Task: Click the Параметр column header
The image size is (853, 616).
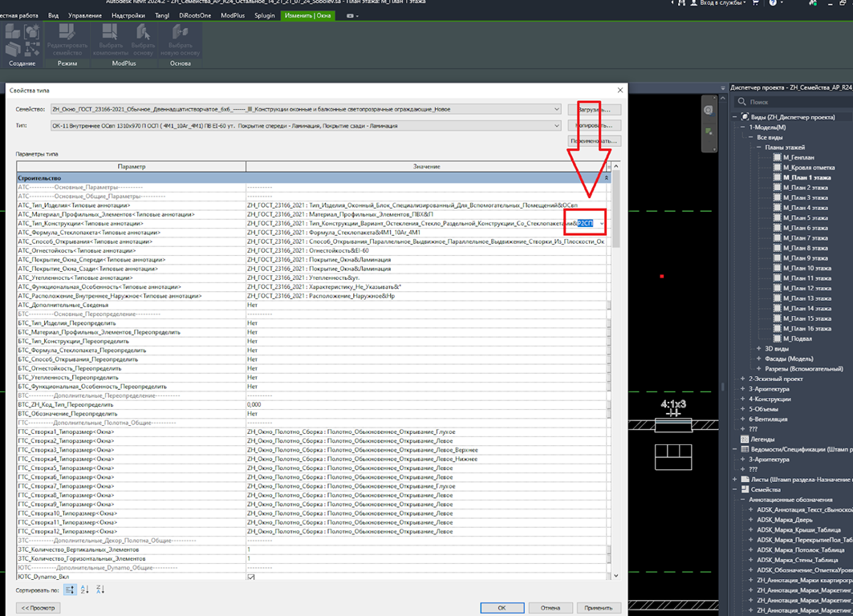Action: tap(131, 166)
